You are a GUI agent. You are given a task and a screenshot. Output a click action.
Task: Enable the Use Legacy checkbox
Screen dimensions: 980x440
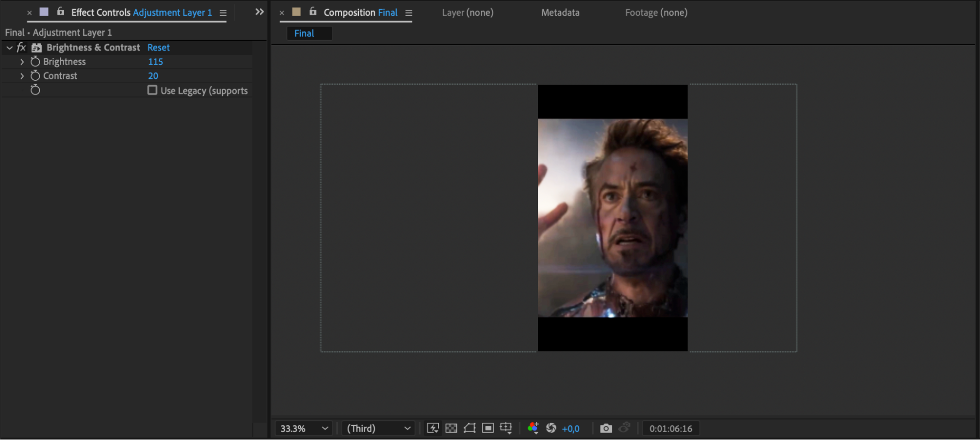(x=152, y=90)
